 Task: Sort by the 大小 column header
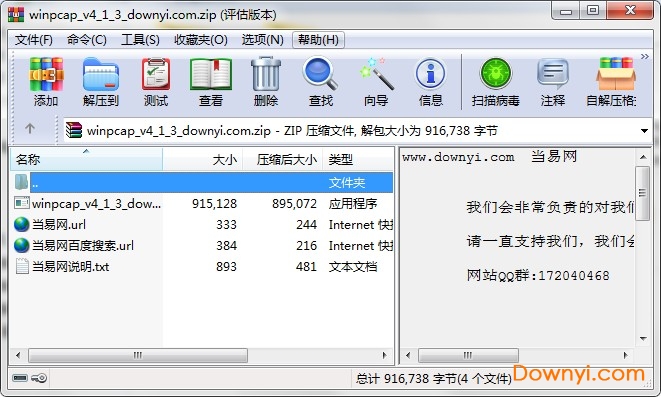[203, 160]
